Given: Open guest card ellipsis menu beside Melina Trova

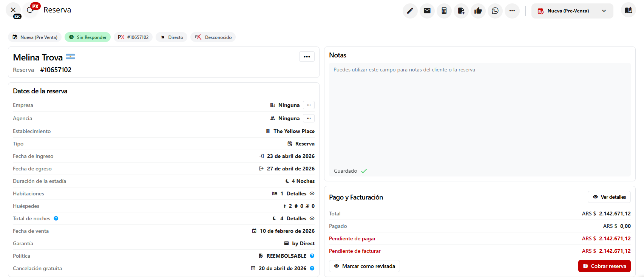Looking at the screenshot, I should pos(307,57).
